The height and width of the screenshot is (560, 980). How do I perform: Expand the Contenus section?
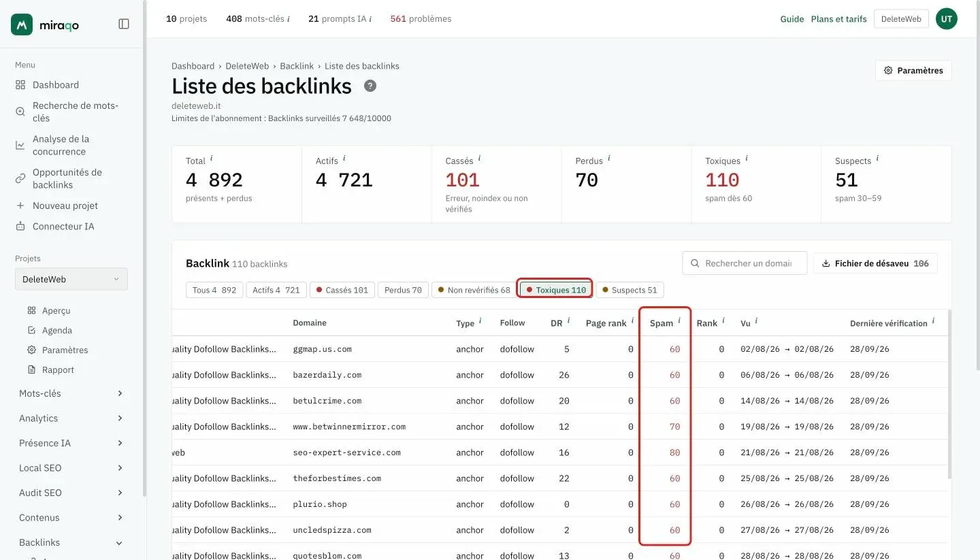(x=71, y=518)
